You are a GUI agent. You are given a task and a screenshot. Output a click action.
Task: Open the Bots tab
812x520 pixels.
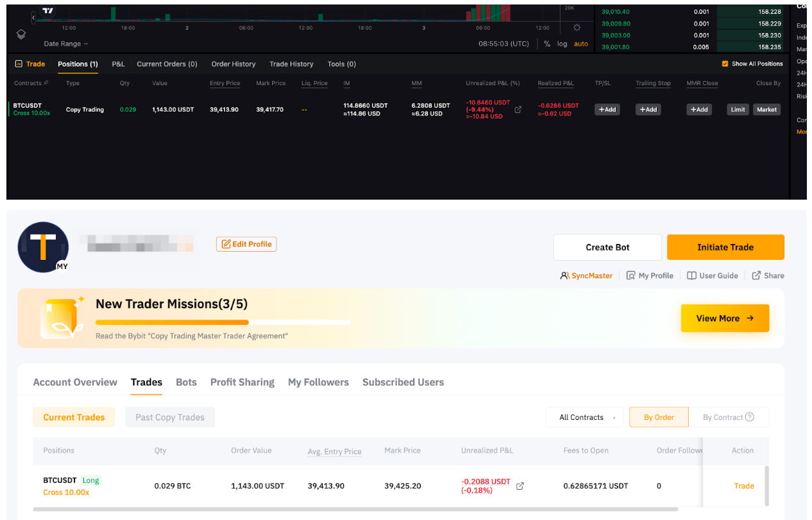(x=186, y=382)
